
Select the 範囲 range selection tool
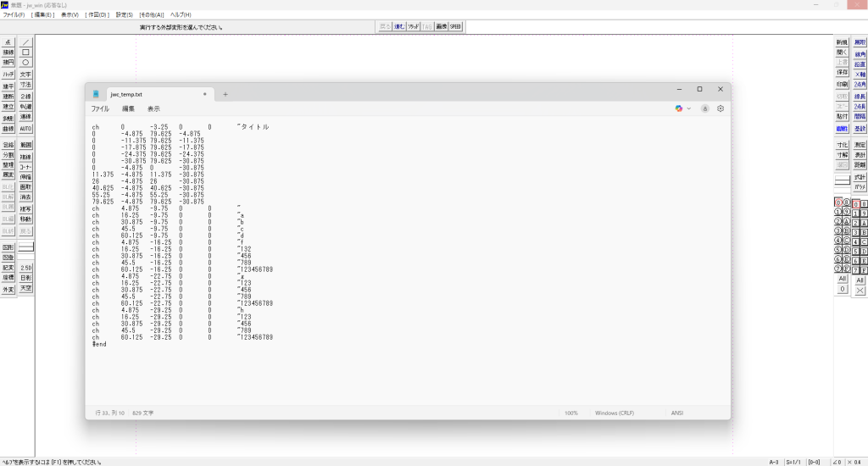pos(25,144)
